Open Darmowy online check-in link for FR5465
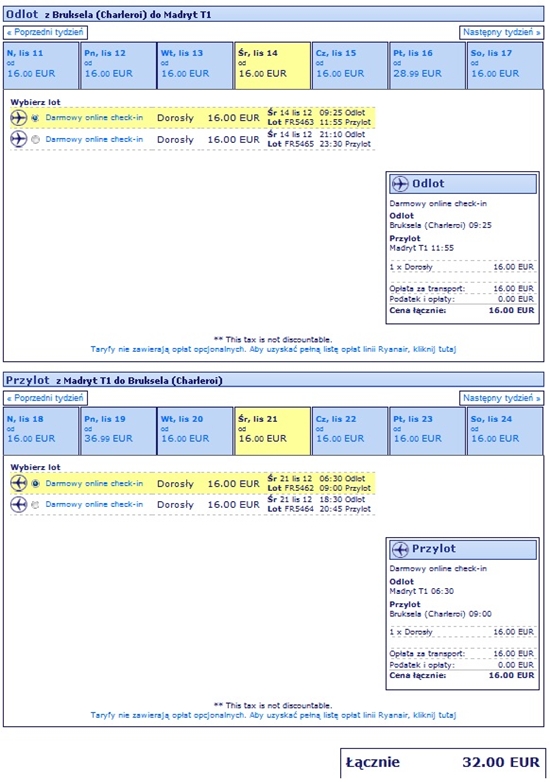The height and width of the screenshot is (782, 550). [x=94, y=139]
